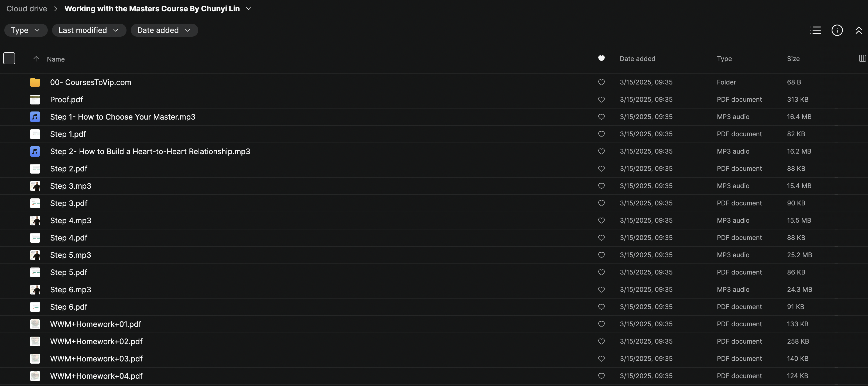868x386 pixels.
Task: Open the info panel icon
Action: click(x=837, y=30)
